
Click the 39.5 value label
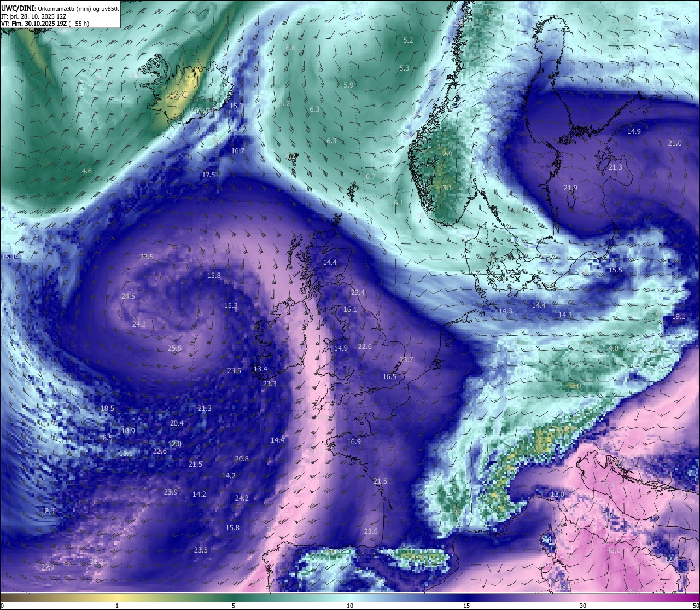tap(634, 591)
